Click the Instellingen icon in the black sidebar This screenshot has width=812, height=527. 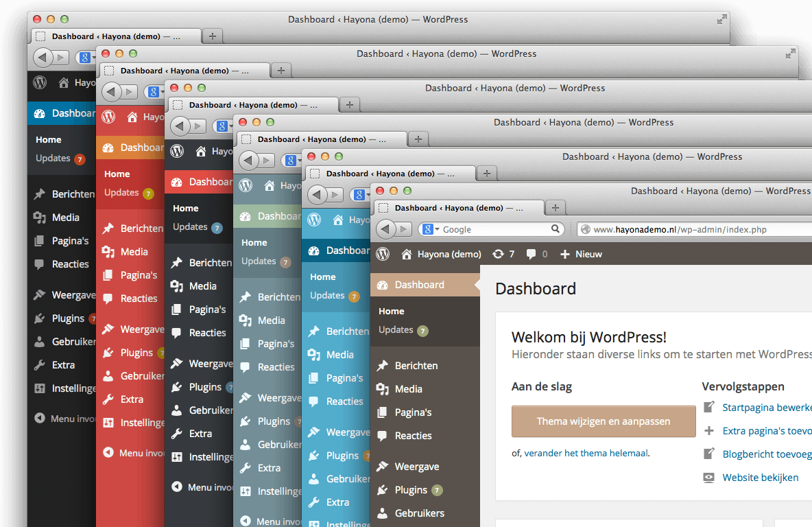pos(39,388)
